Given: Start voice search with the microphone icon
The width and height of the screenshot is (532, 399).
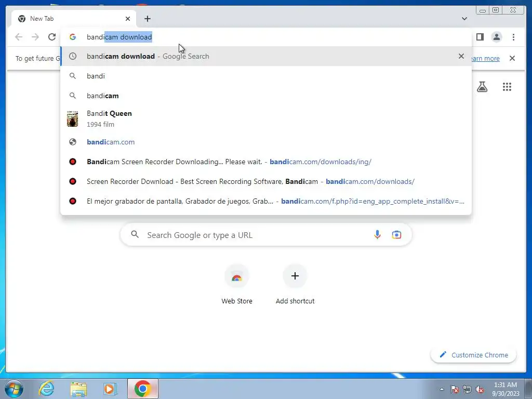Looking at the screenshot, I should (x=377, y=235).
